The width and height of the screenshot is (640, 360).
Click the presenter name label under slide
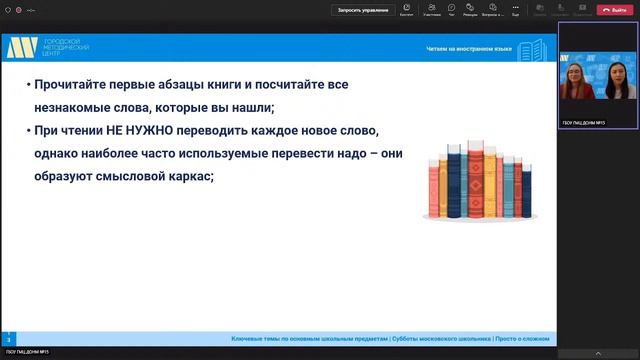pos(27,352)
